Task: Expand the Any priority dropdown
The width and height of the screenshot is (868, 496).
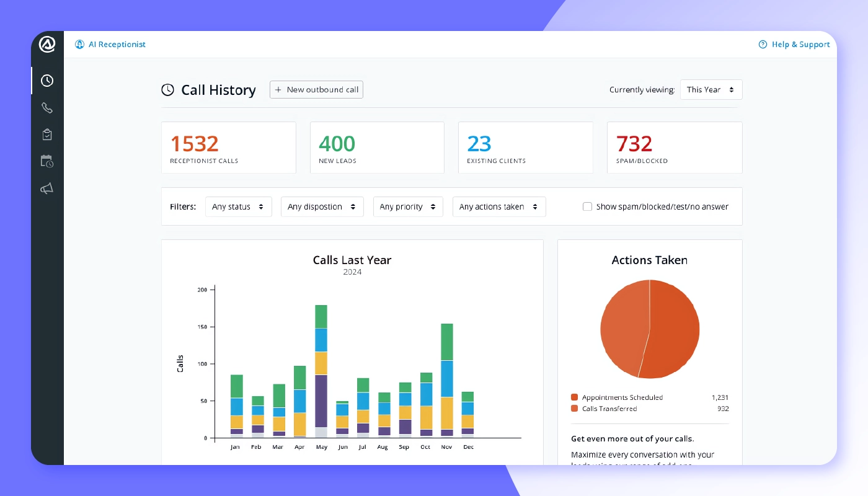Action: click(x=408, y=206)
